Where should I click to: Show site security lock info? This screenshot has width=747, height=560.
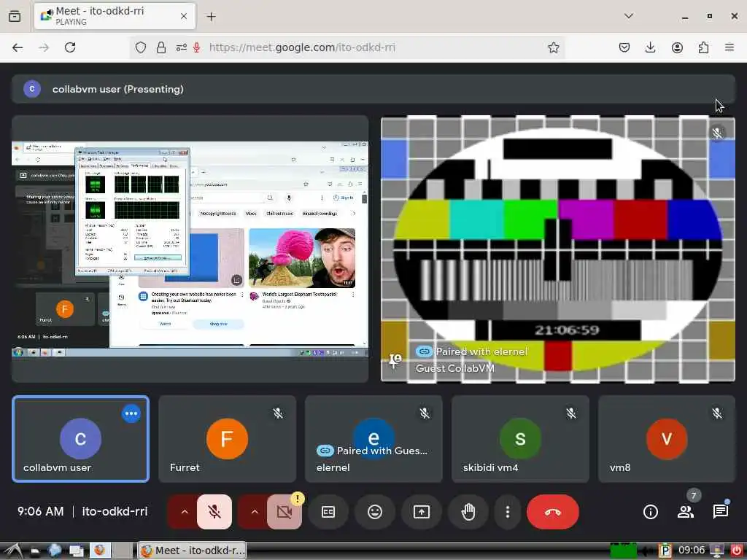161,47
